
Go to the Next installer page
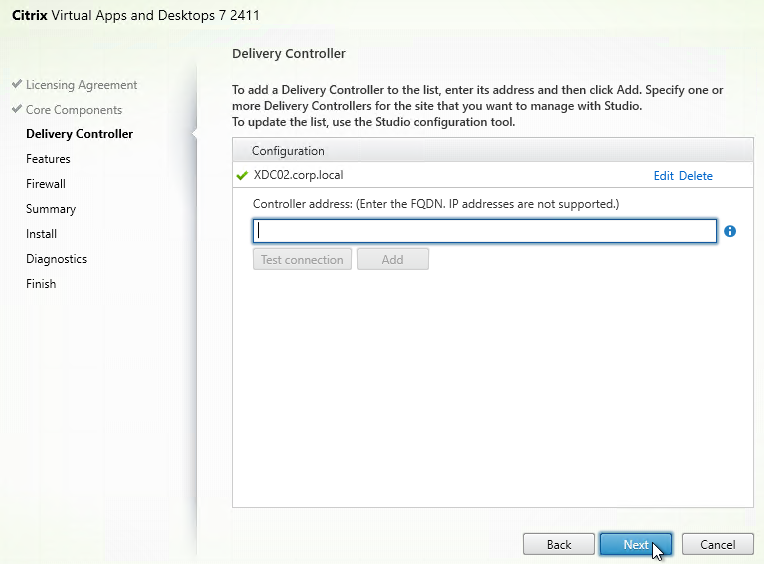[x=636, y=544]
